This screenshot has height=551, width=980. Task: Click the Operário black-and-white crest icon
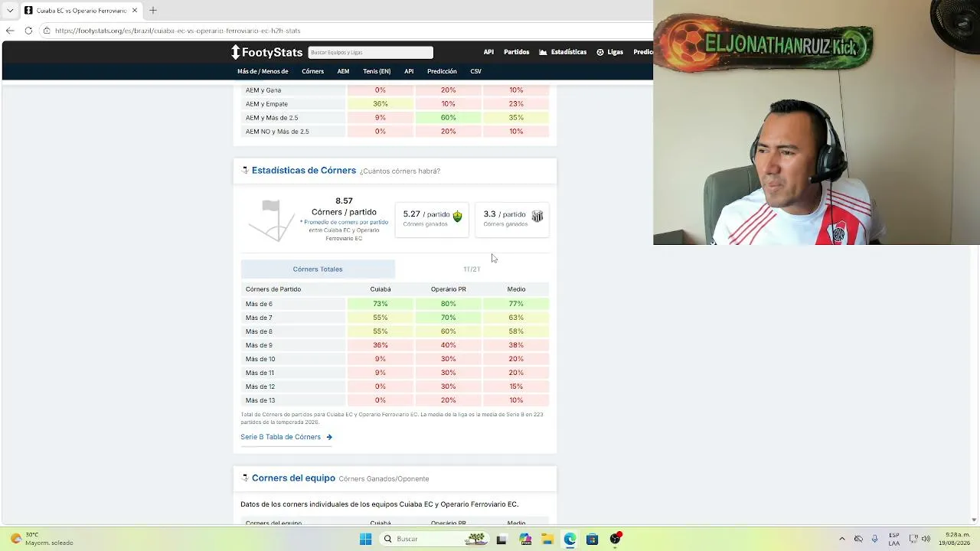537,217
